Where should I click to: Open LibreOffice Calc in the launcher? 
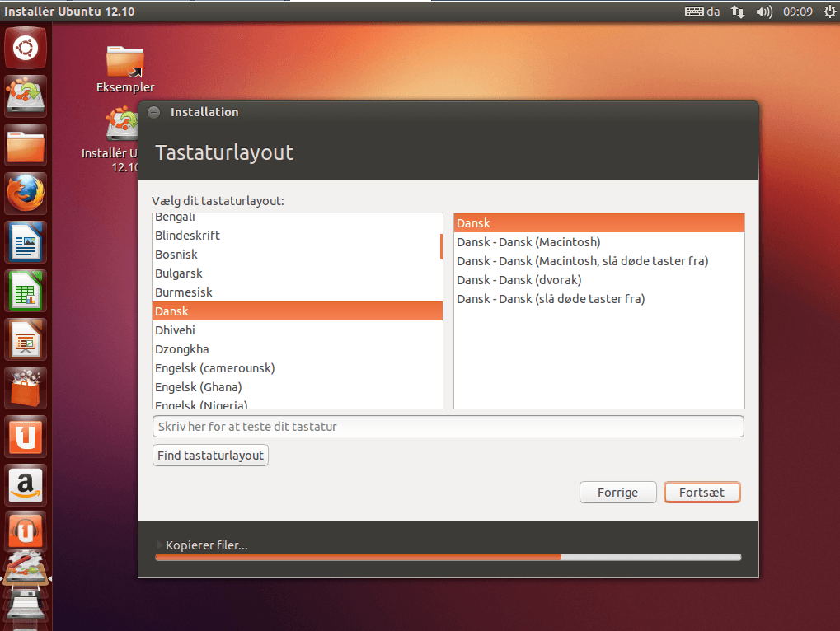click(x=26, y=290)
